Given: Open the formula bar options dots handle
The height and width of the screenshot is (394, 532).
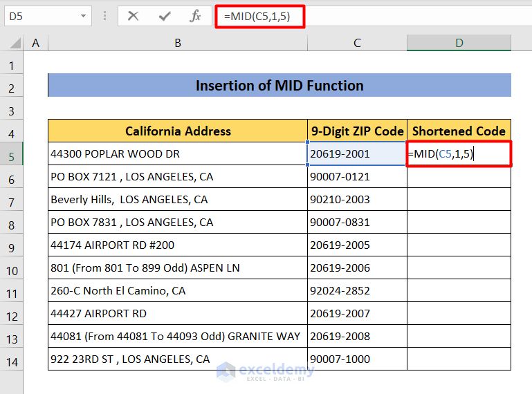Looking at the screenshot, I should tap(105, 16).
